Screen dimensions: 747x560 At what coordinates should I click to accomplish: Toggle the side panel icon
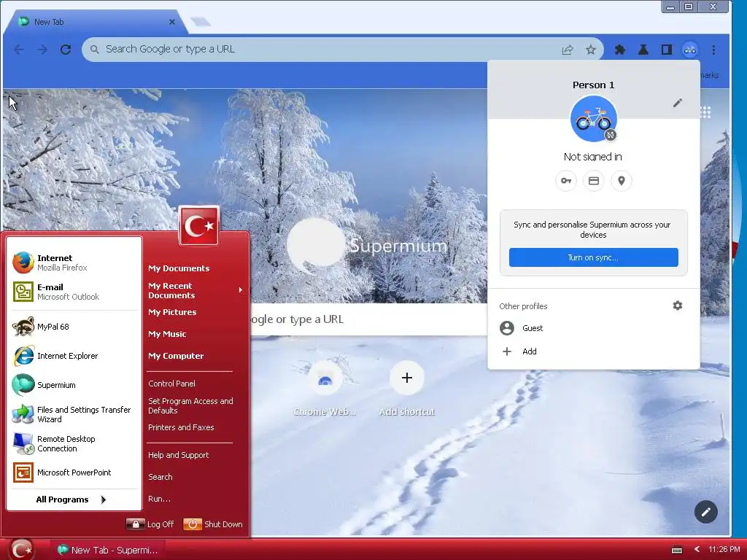coord(667,50)
